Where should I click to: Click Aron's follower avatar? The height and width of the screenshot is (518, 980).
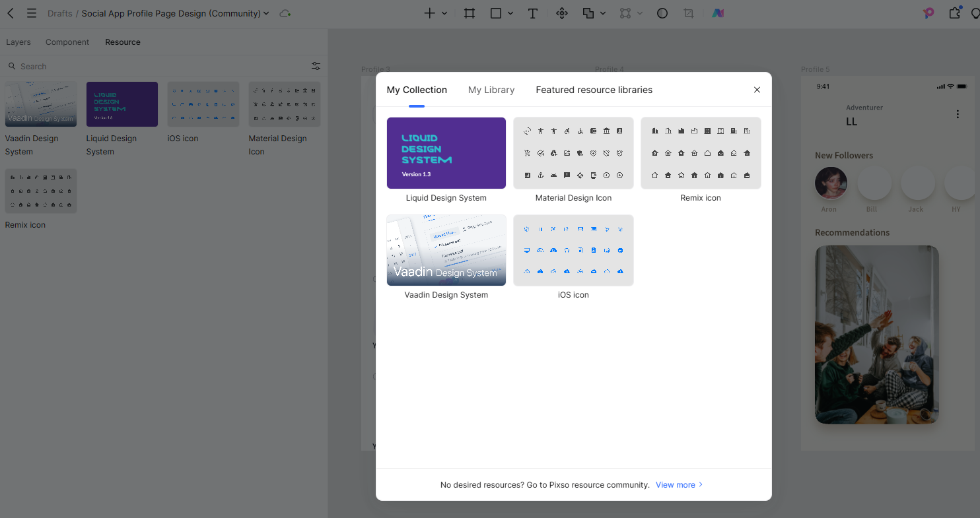[x=831, y=183]
